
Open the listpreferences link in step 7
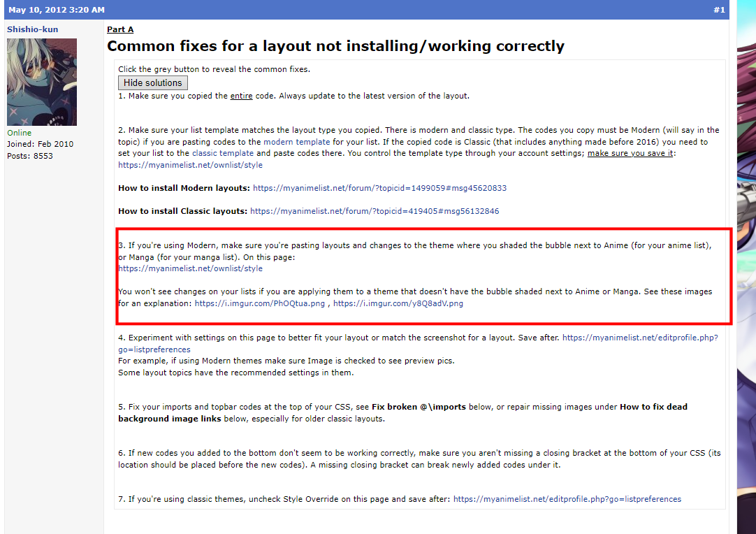coord(567,499)
